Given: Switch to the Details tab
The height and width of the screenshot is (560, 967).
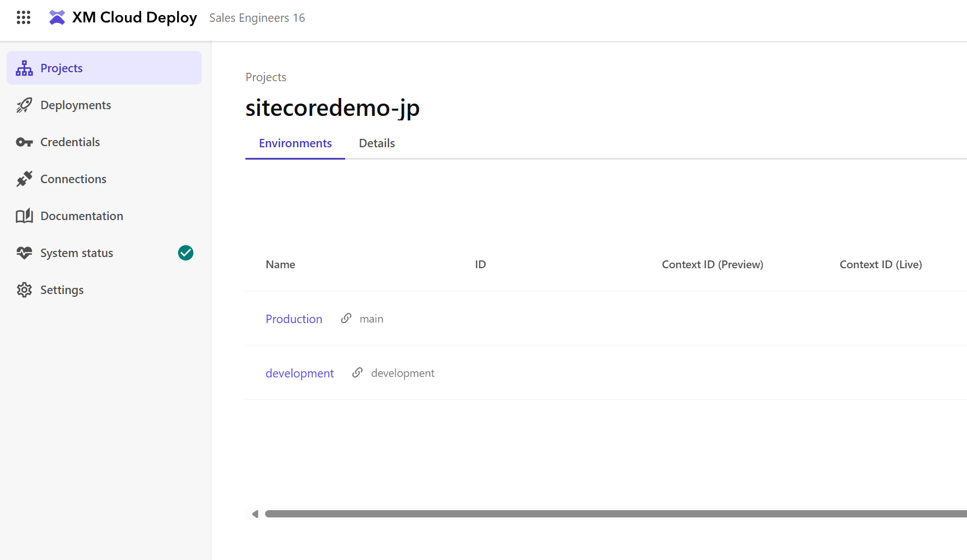Looking at the screenshot, I should click(377, 143).
